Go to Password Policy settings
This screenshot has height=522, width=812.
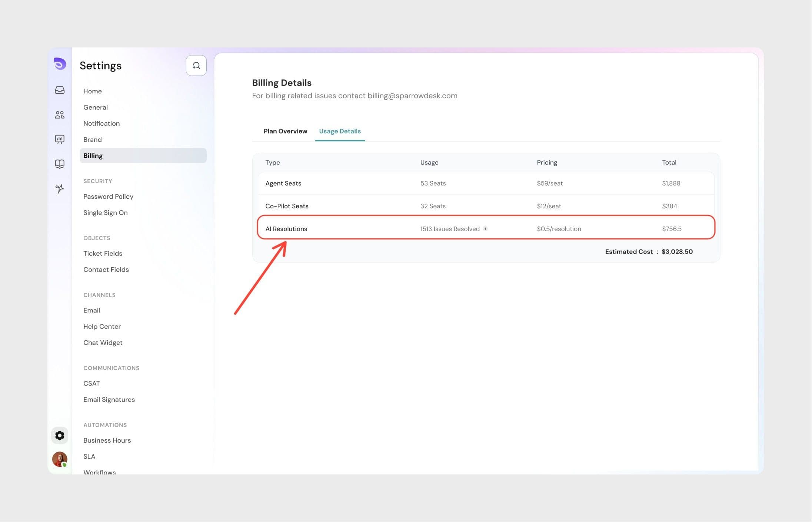coord(108,196)
